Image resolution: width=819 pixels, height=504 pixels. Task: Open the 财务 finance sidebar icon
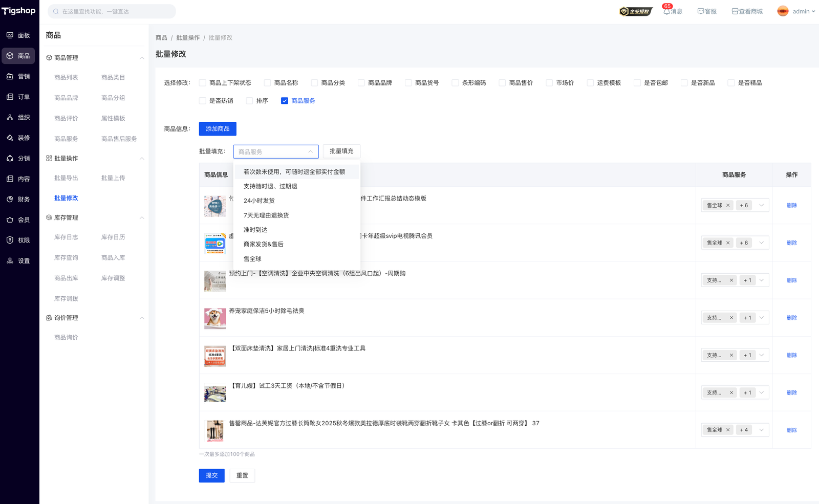[10, 199]
